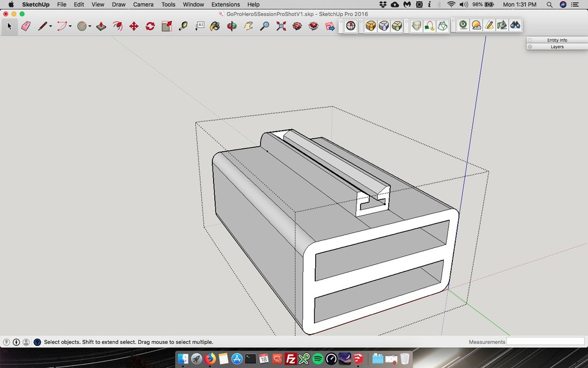The height and width of the screenshot is (368, 588).
Task: Select the Rotate tool
Action: pyautogui.click(x=150, y=26)
